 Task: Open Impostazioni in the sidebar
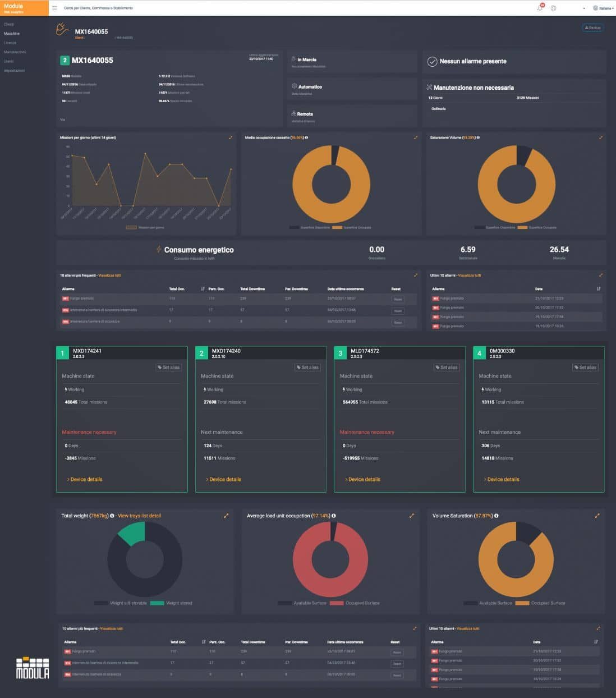click(14, 71)
